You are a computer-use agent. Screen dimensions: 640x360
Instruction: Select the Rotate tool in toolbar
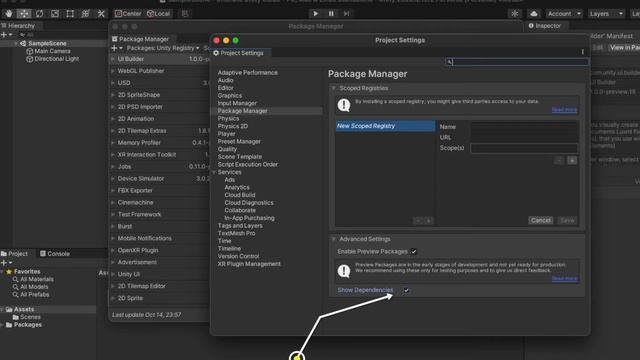(x=39, y=13)
